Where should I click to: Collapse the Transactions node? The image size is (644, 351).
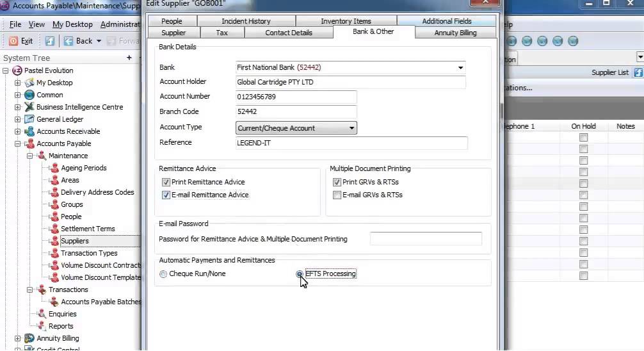point(30,290)
